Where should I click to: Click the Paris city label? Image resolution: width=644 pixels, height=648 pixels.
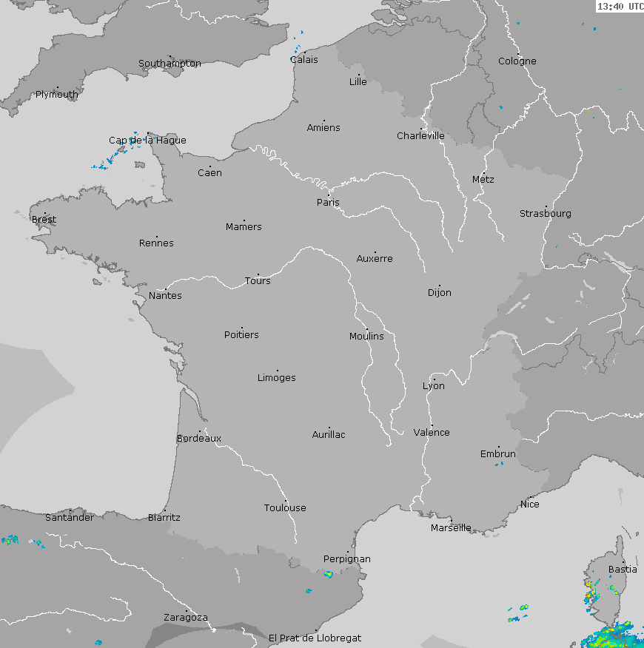pyautogui.click(x=328, y=203)
